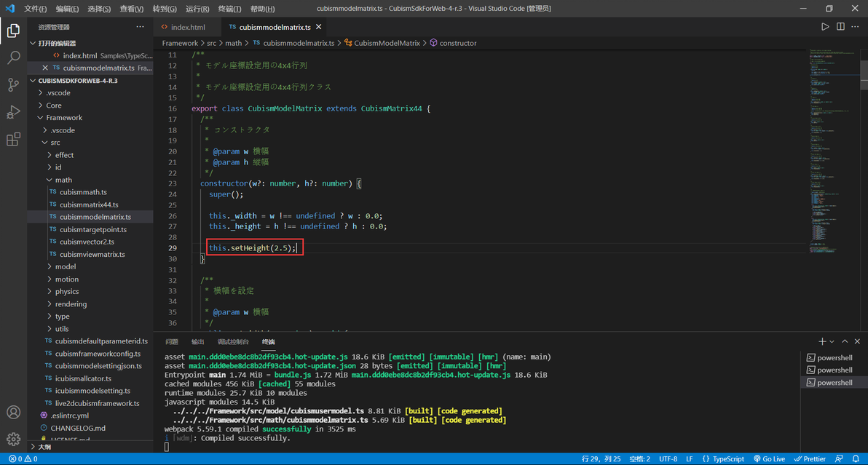Expand the 大纲 outline section
868x465 pixels.
tap(90, 447)
